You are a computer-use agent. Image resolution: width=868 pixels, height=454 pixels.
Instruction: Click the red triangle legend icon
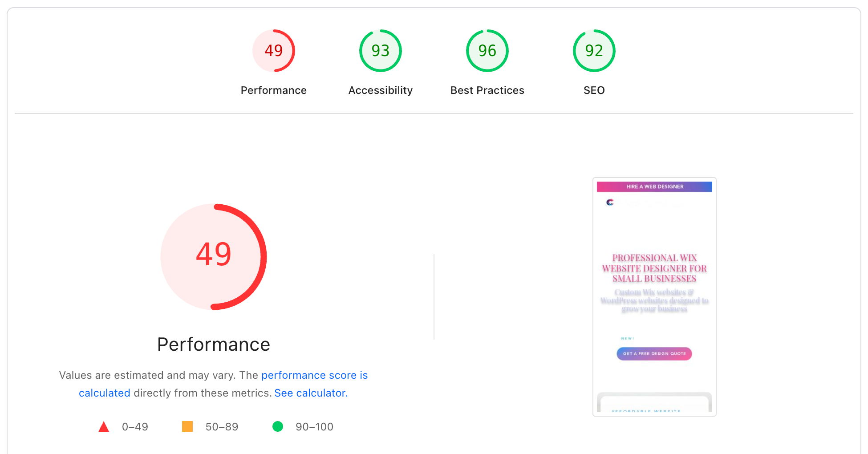(104, 427)
